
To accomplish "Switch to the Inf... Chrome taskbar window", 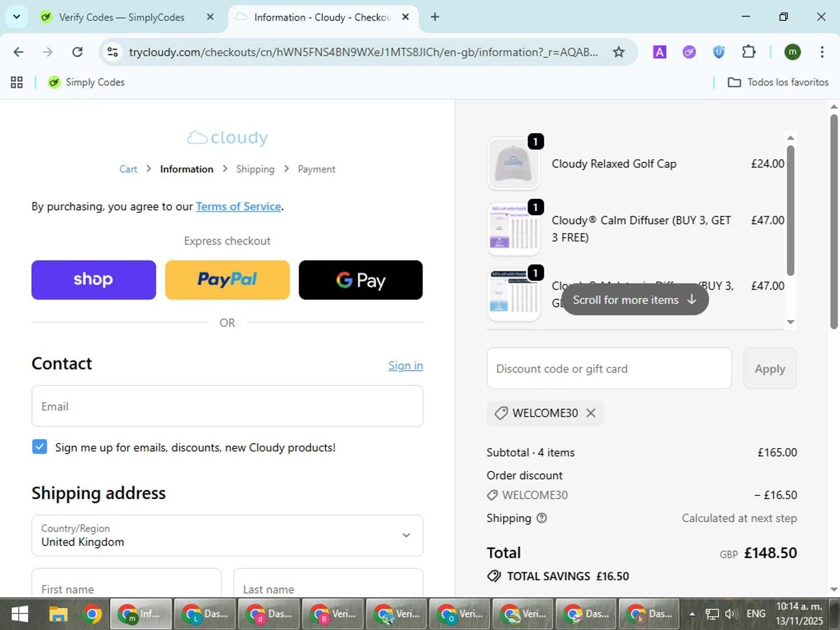I will (141, 614).
